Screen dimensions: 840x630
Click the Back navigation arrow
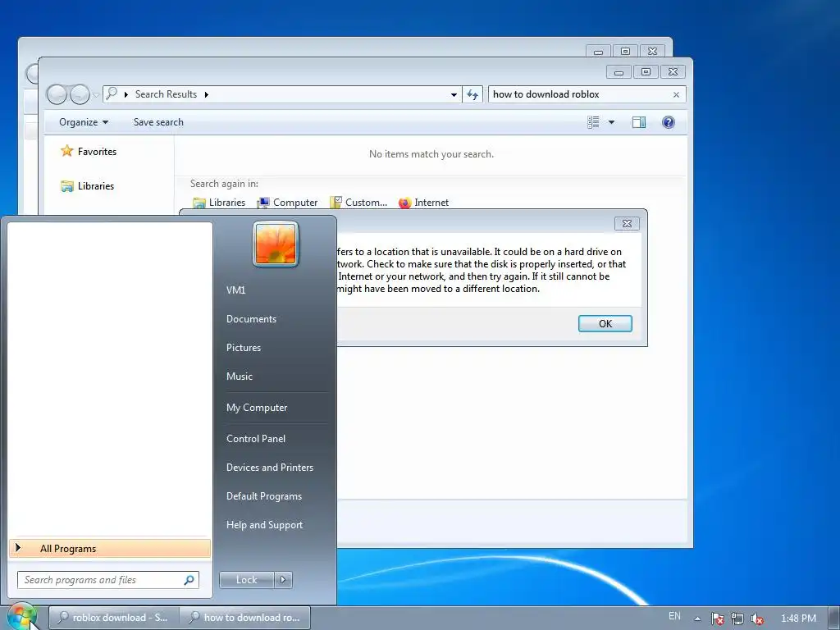coord(57,94)
